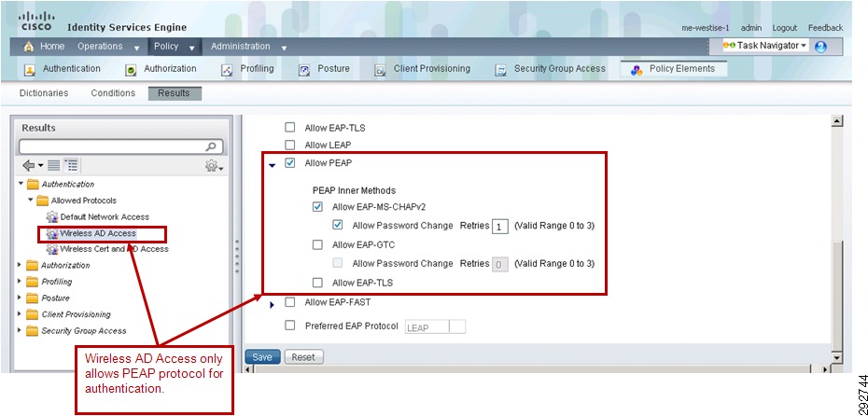Click the vertical scrollbar up arrow
The image size is (868, 416).
(837, 121)
